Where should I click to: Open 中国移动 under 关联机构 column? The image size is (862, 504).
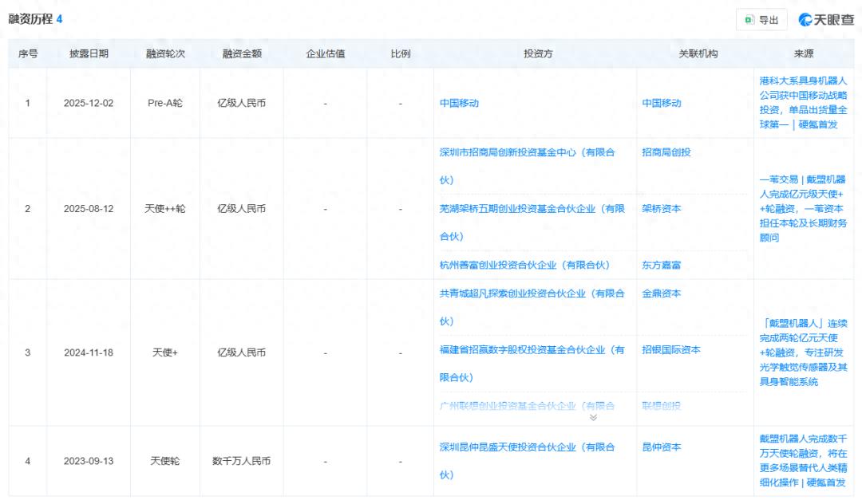pyautogui.click(x=662, y=103)
